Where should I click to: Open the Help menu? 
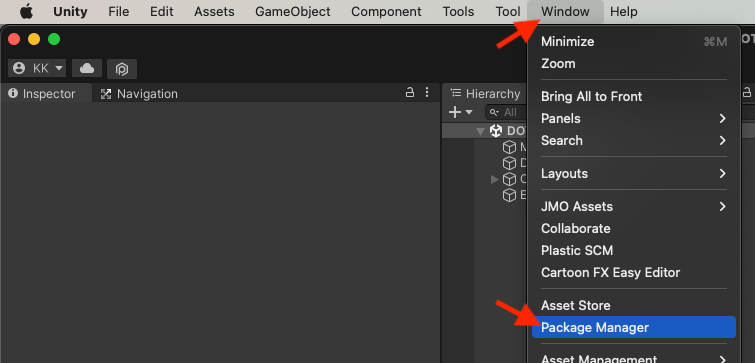pos(624,12)
